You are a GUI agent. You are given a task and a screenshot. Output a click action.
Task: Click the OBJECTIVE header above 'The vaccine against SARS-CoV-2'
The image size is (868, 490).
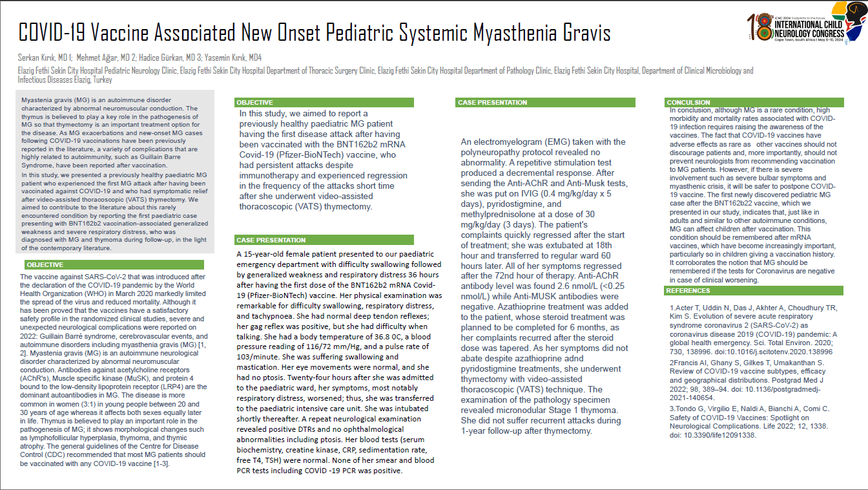tap(114, 265)
